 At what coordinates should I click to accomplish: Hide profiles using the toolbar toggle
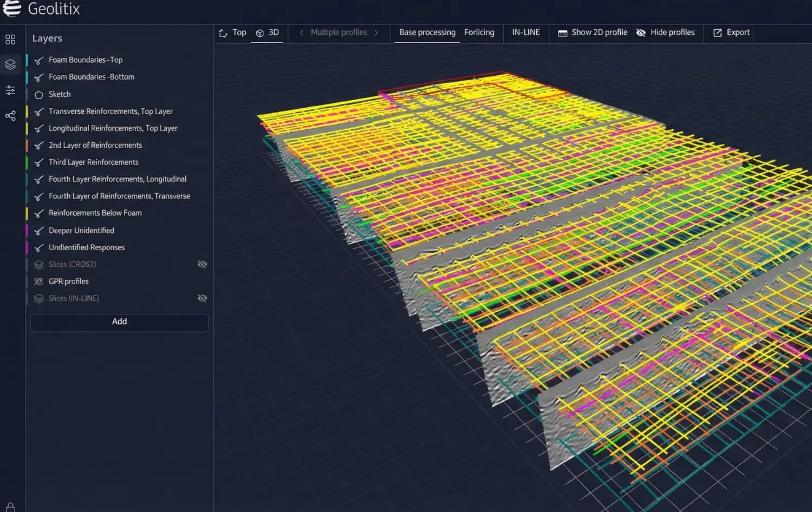point(665,32)
